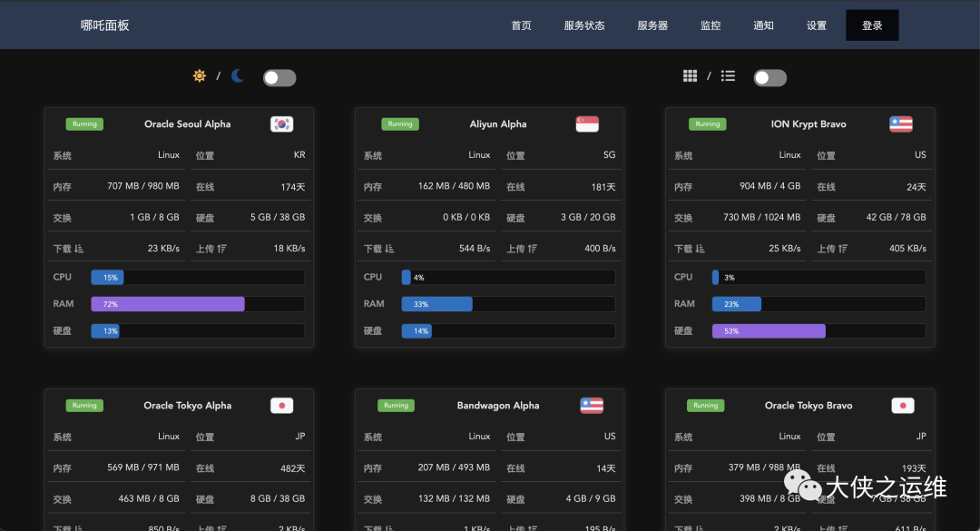980x531 pixels.
Task: Click download icon in Aliyun Alpha card
Action: [x=389, y=249]
